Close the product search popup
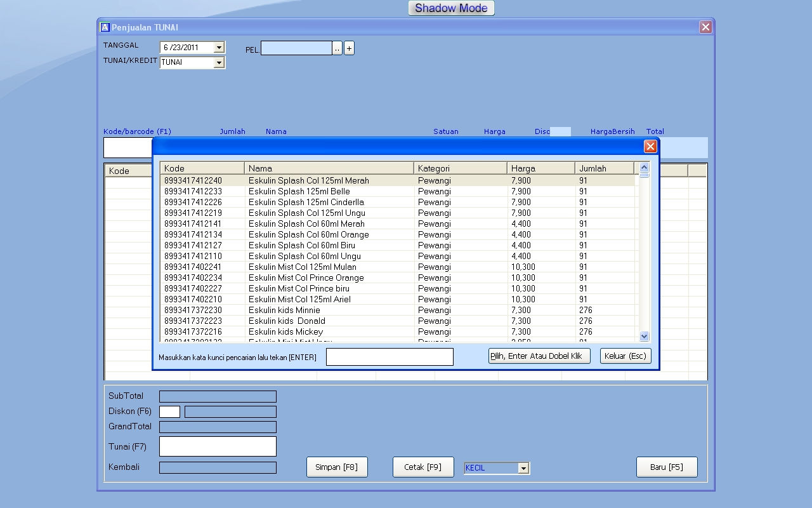The height and width of the screenshot is (508, 812). coord(650,147)
